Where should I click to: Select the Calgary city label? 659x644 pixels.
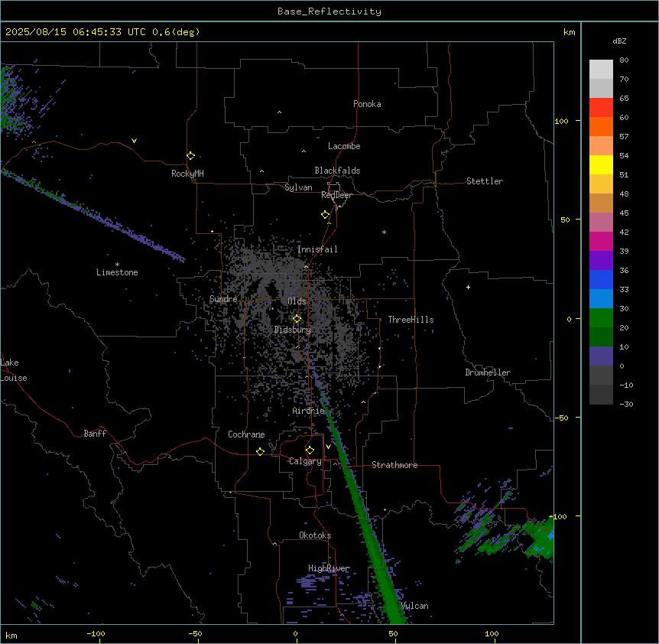pyautogui.click(x=305, y=461)
